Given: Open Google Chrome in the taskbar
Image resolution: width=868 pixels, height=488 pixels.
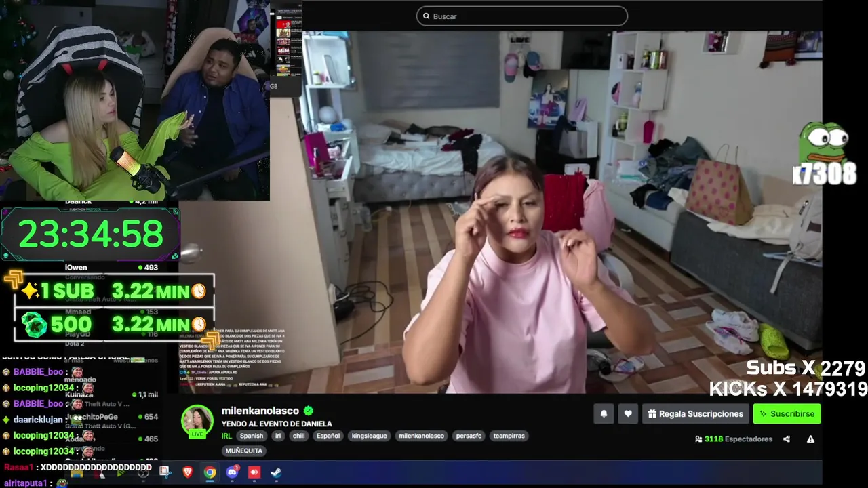Looking at the screenshot, I should pyautogui.click(x=210, y=472).
